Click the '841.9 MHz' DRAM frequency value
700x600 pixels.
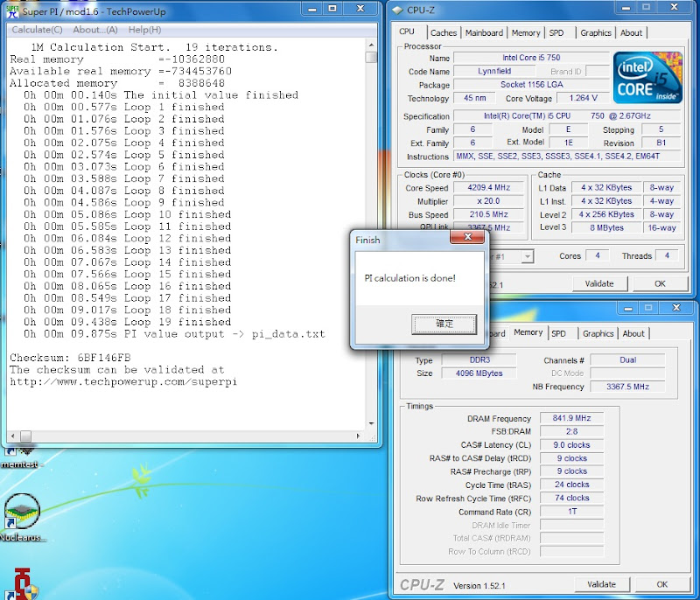coord(572,418)
